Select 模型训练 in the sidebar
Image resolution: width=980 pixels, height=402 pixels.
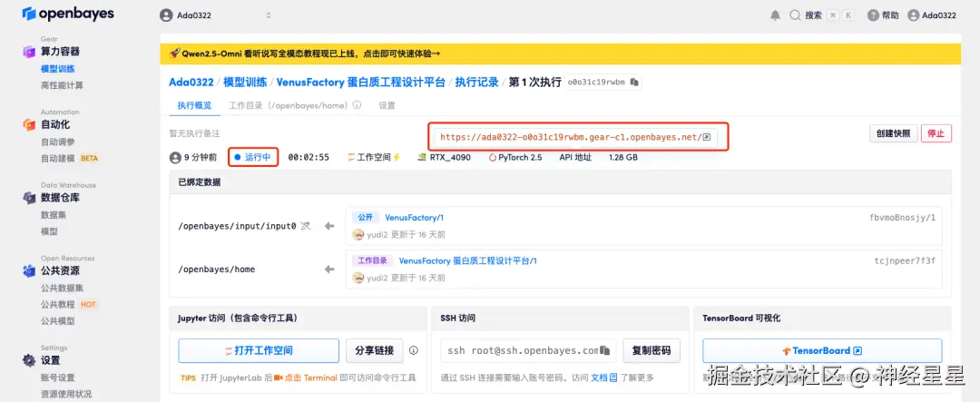pos(58,69)
